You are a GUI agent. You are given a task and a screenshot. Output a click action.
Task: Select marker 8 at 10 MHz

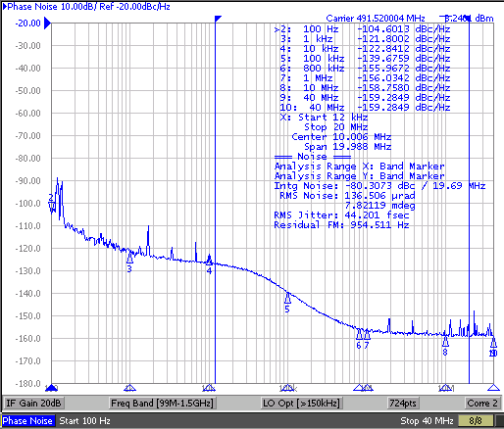(445, 342)
